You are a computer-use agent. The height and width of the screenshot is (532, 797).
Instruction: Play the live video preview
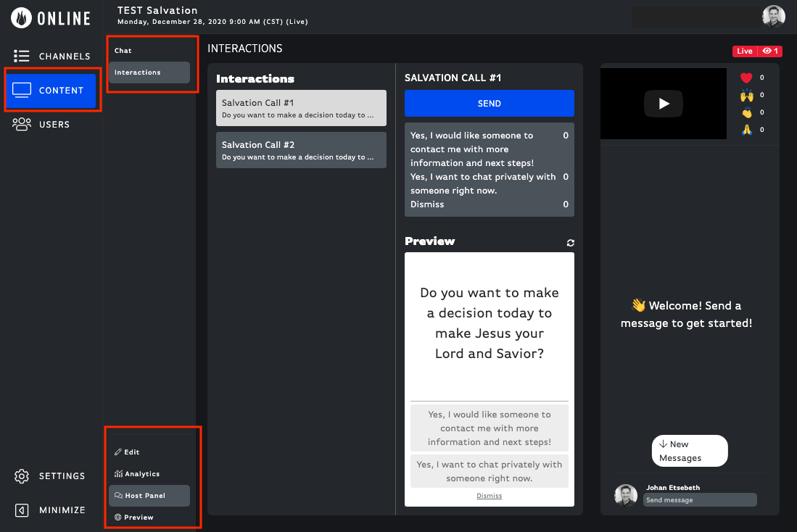tap(664, 104)
